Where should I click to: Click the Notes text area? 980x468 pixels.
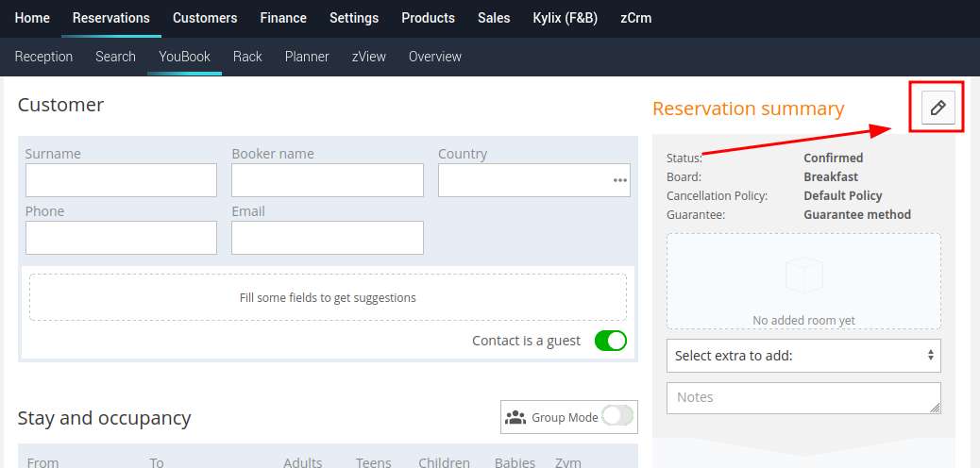pos(803,398)
